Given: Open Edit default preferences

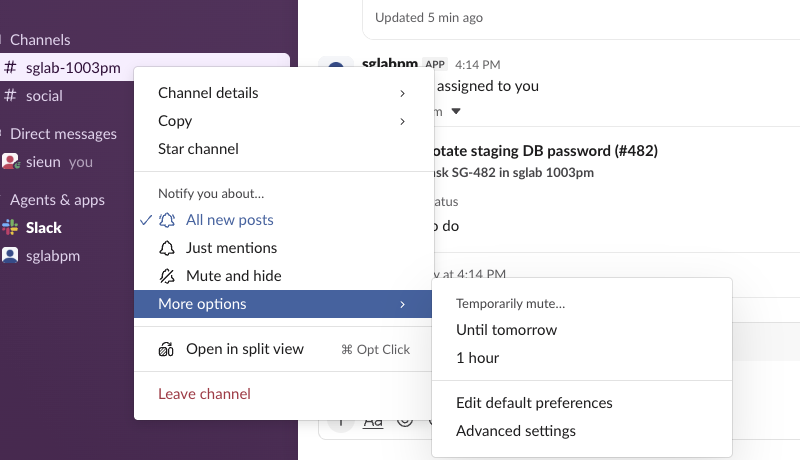Looking at the screenshot, I should pyautogui.click(x=582, y=403).
